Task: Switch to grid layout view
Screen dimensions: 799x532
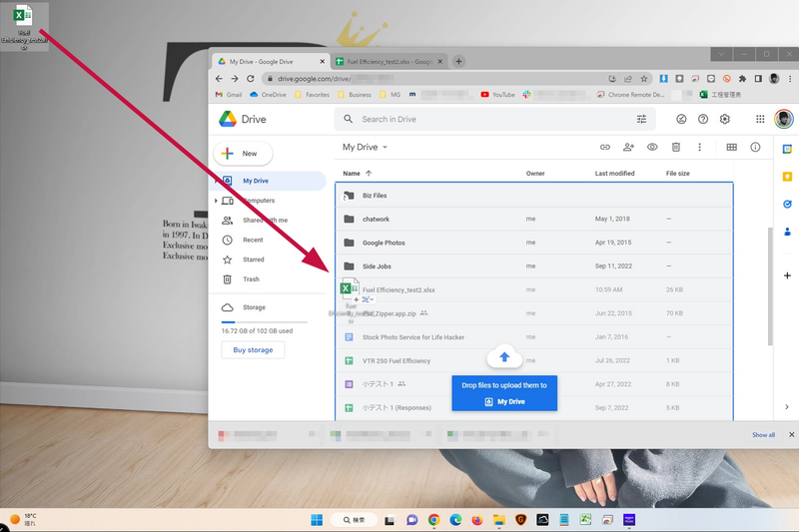Action: (732, 147)
